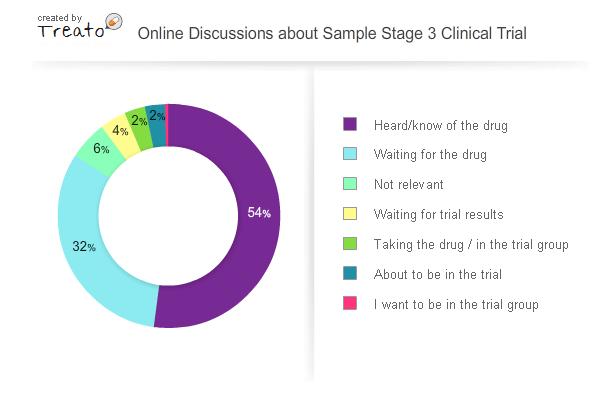
Task: Select the 'About to be in the trial' label
Action: click(437, 275)
